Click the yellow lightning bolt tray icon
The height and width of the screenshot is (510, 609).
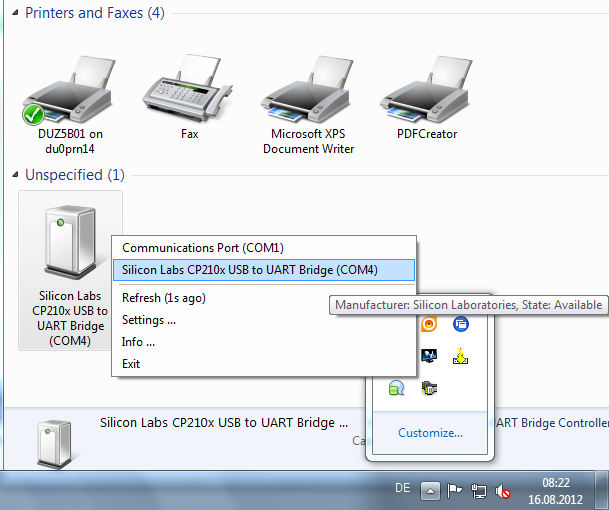(x=461, y=356)
